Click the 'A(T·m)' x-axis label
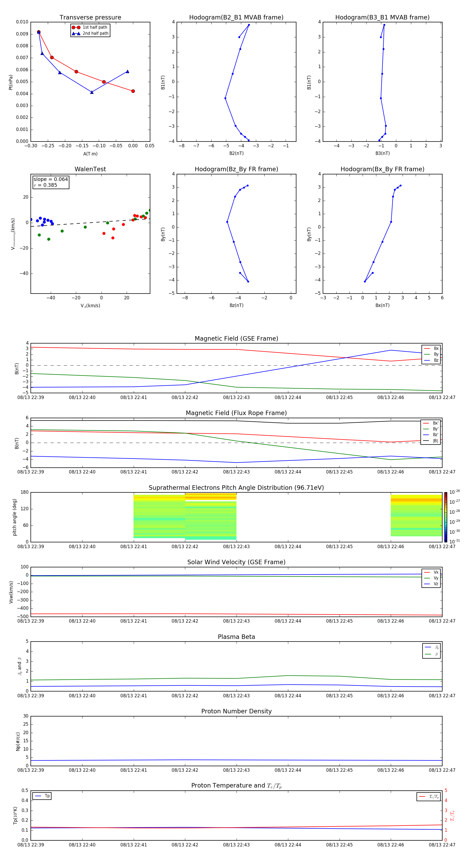473x868 pixels. [x=90, y=154]
